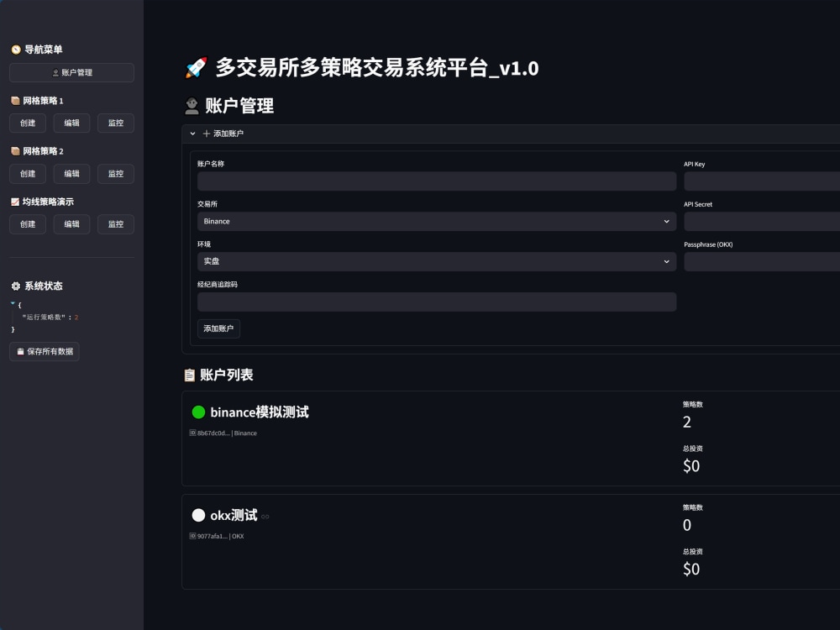
Task: Click 策略数 value 0 for okx测试
Action: (x=687, y=525)
